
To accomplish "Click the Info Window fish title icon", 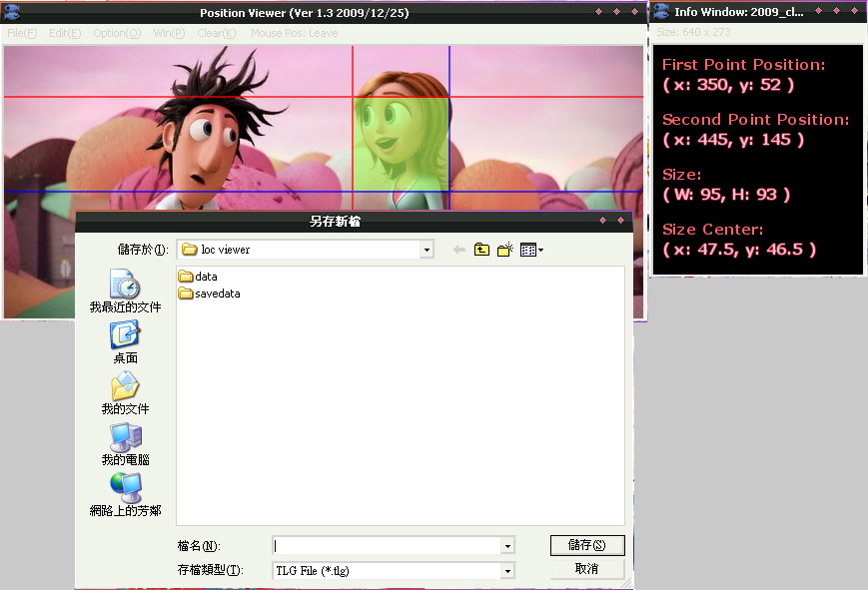I will [661, 12].
